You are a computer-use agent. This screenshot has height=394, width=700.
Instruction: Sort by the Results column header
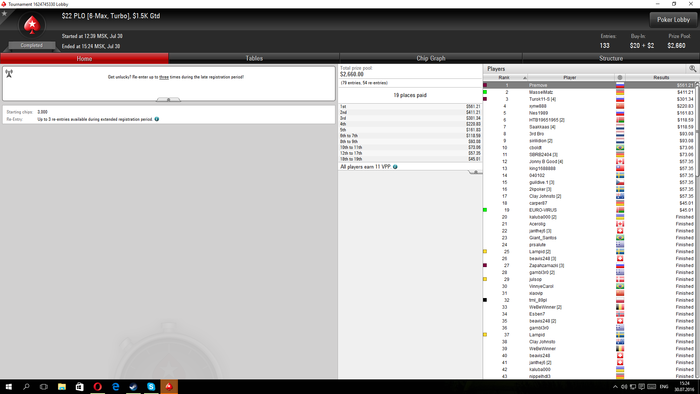coord(661,78)
